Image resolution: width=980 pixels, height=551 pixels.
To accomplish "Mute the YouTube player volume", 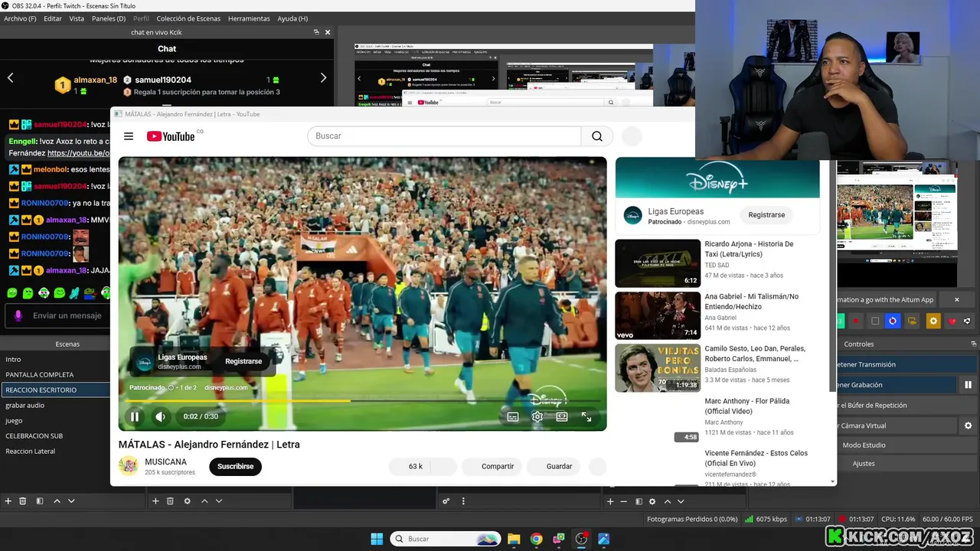I will pos(160,416).
